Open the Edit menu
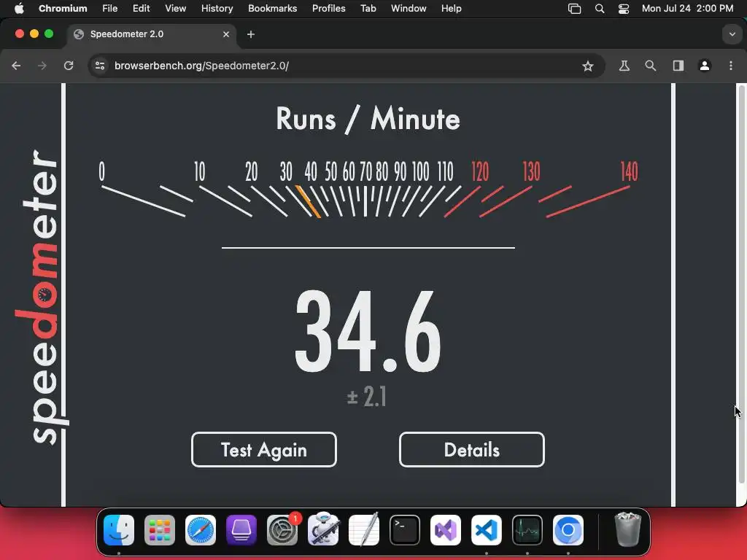This screenshot has width=747, height=560. coord(141,8)
